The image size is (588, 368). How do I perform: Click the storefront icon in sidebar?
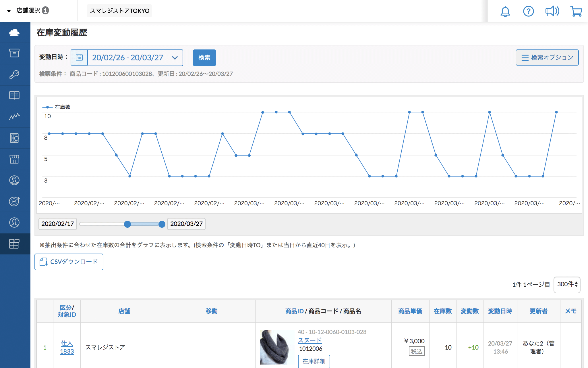(x=14, y=159)
